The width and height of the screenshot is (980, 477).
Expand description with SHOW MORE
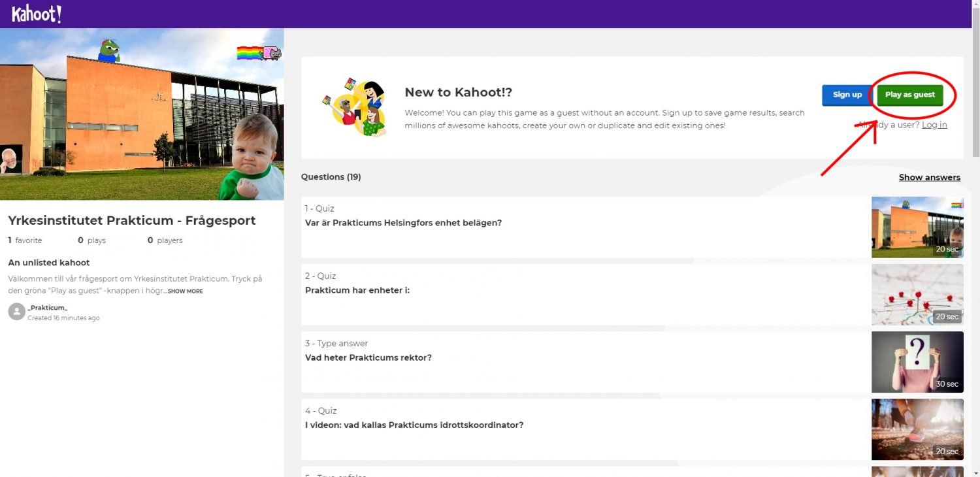coord(186,291)
